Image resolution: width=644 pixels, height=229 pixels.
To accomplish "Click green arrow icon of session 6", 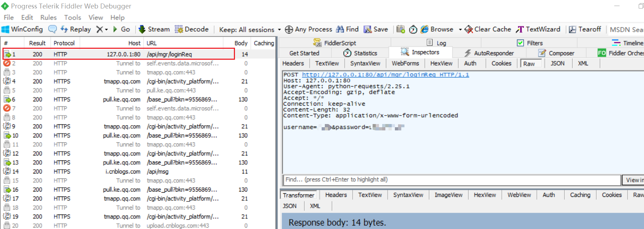I will (7, 99).
